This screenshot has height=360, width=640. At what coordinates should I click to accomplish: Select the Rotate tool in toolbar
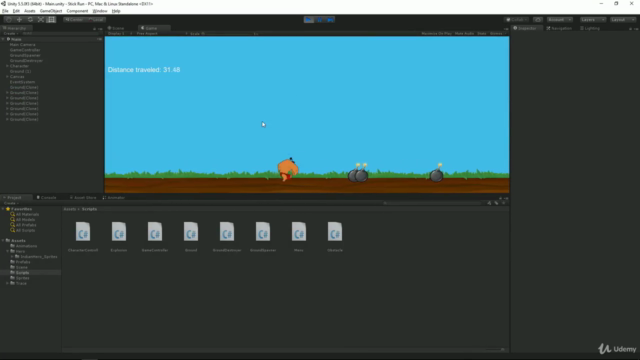tap(30, 20)
